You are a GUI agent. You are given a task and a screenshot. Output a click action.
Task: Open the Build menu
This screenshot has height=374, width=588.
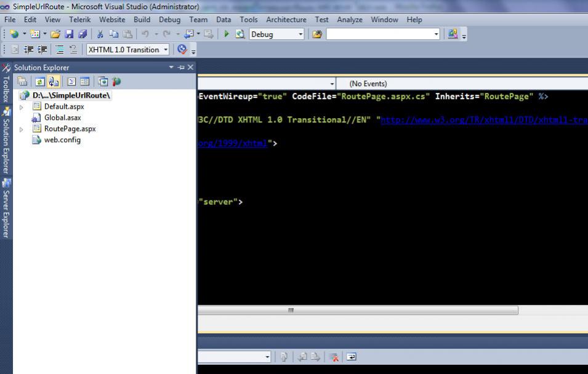click(x=142, y=20)
